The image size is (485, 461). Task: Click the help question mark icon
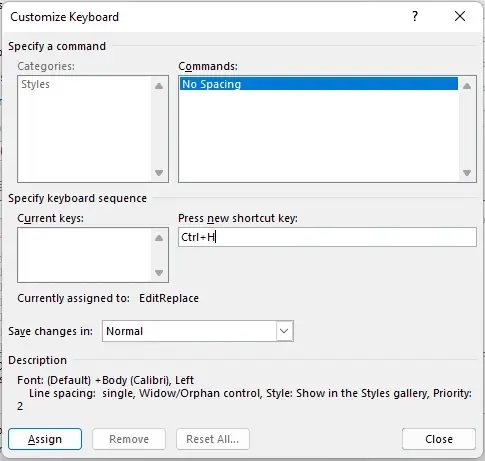(415, 16)
